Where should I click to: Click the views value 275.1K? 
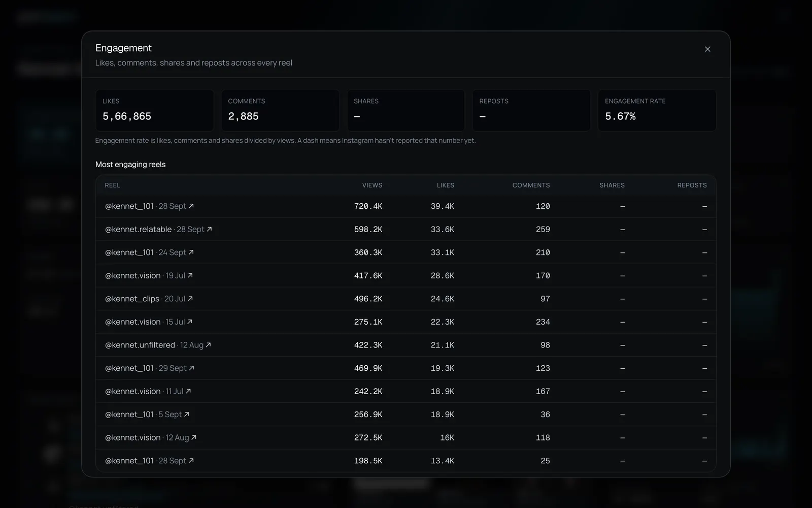[x=368, y=322]
